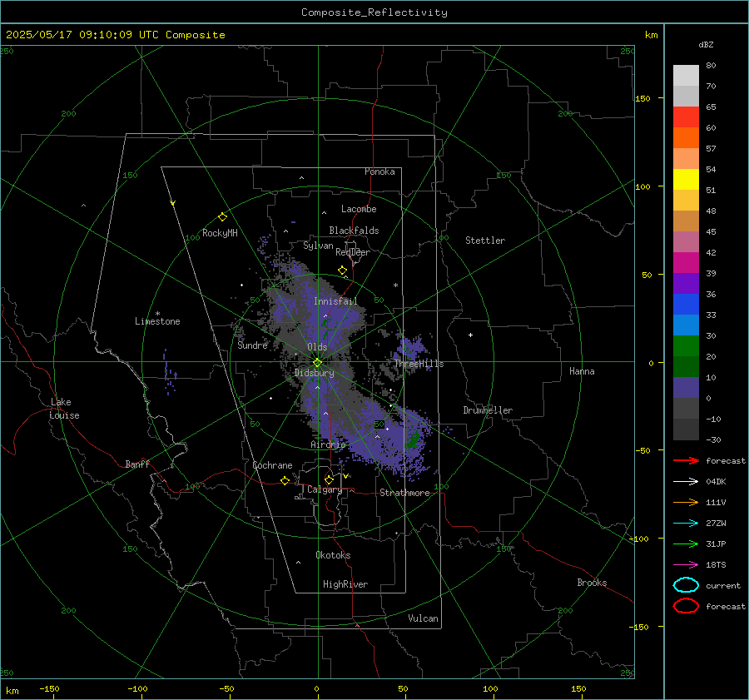Viewport: 749px width, 700px height.
Task: Click the Innisfail town label
Action: [x=335, y=301]
